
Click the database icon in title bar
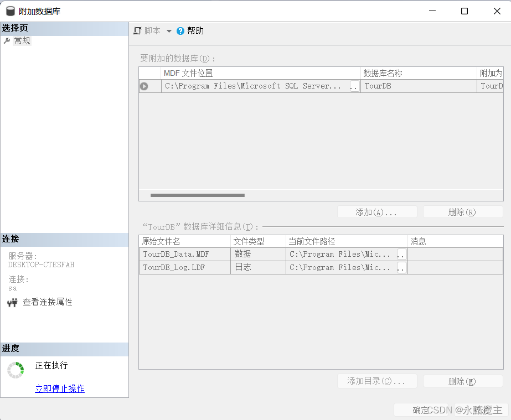11,11
